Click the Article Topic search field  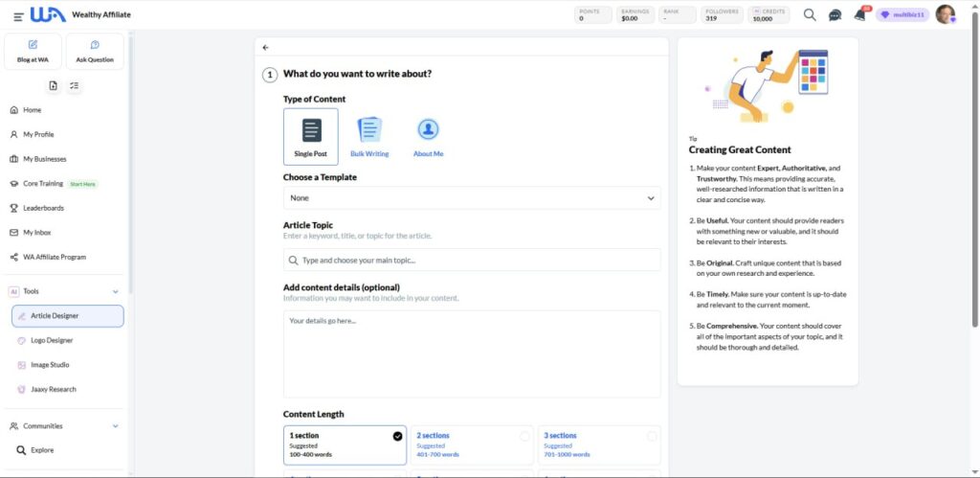coord(472,260)
